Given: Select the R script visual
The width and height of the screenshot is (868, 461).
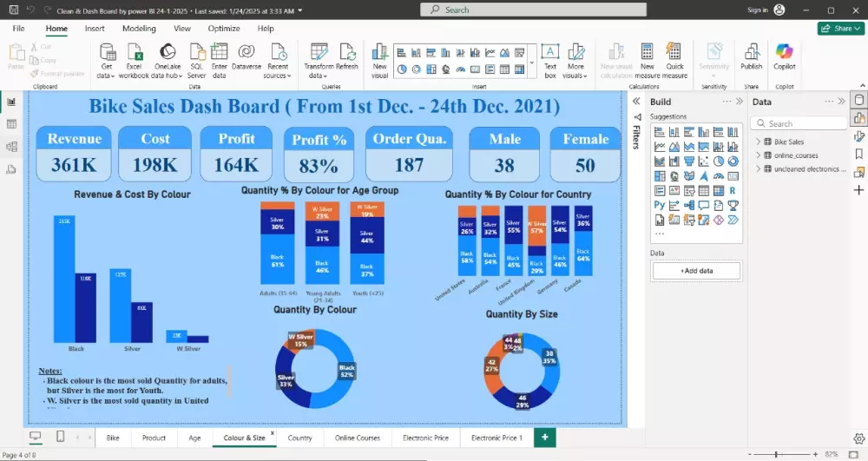Looking at the screenshot, I should 733,191.
